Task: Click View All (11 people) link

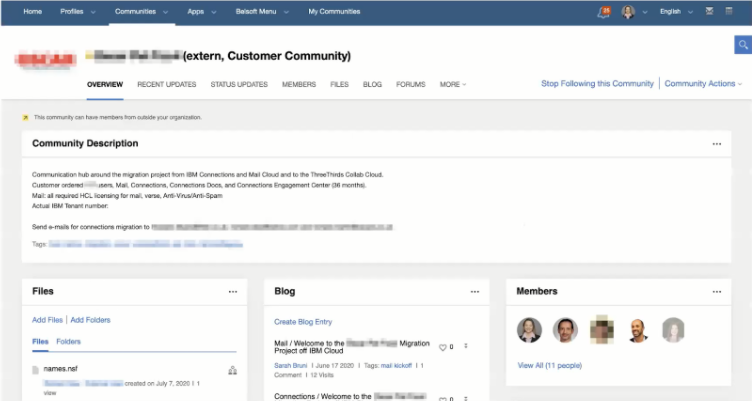Action: tap(549, 366)
